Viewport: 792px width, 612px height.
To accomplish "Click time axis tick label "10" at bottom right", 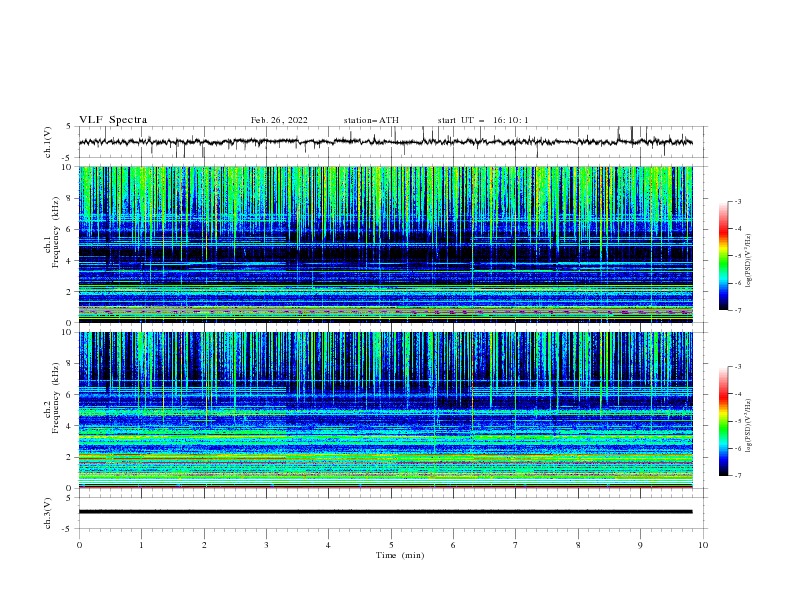I will pos(703,545).
